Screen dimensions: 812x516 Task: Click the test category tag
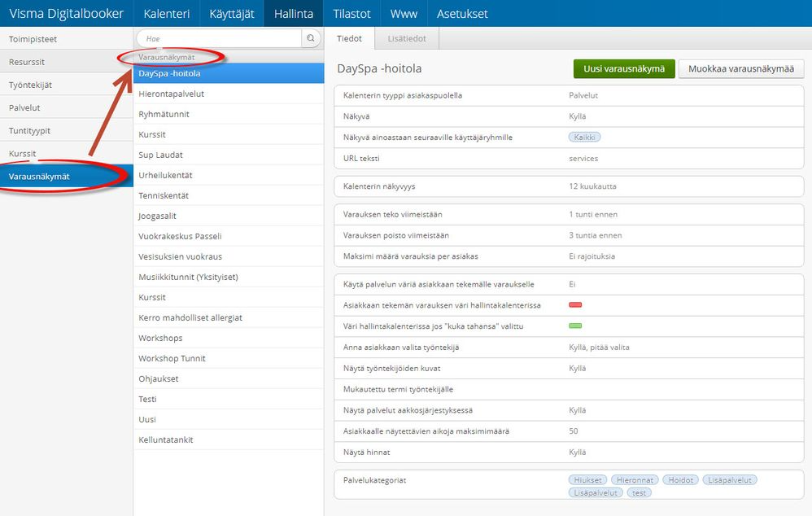639,492
